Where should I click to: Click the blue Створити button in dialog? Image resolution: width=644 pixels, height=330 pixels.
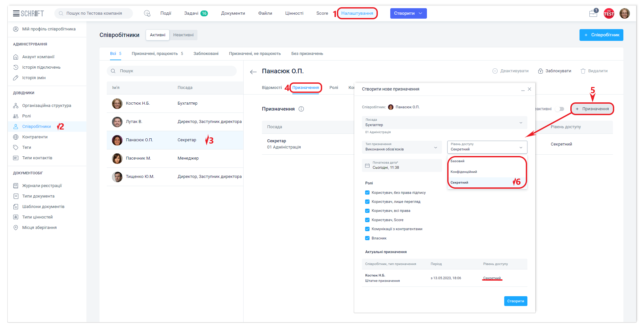[515, 301]
